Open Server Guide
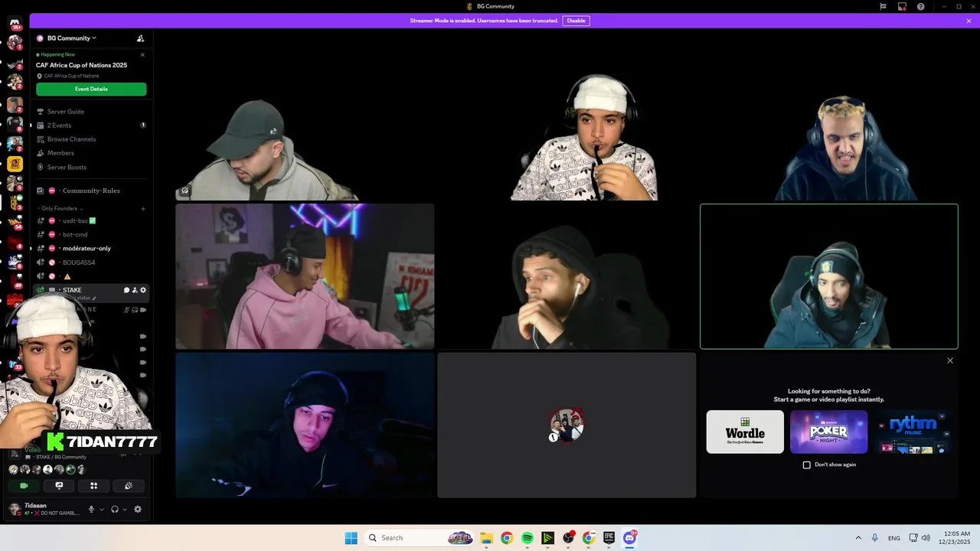980x551 pixels. (x=91, y=112)
